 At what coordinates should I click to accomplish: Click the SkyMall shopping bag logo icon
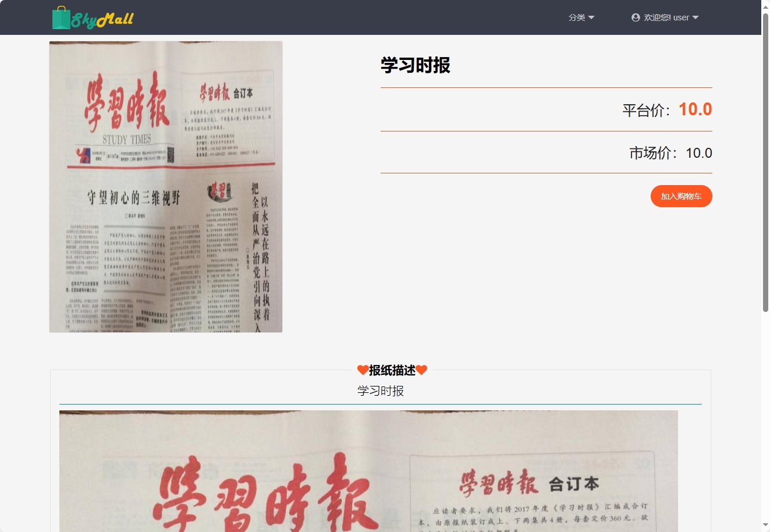pos(60,17)
